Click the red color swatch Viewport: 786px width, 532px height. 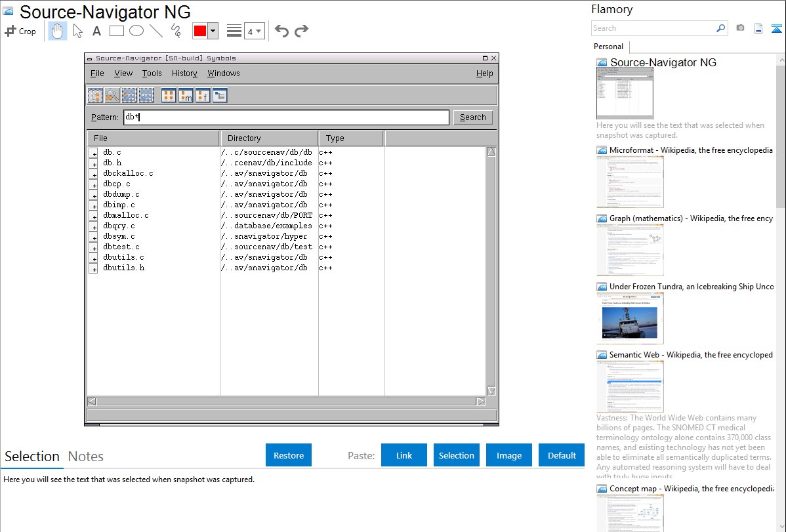pyautogui.click(x=199, y=31)
